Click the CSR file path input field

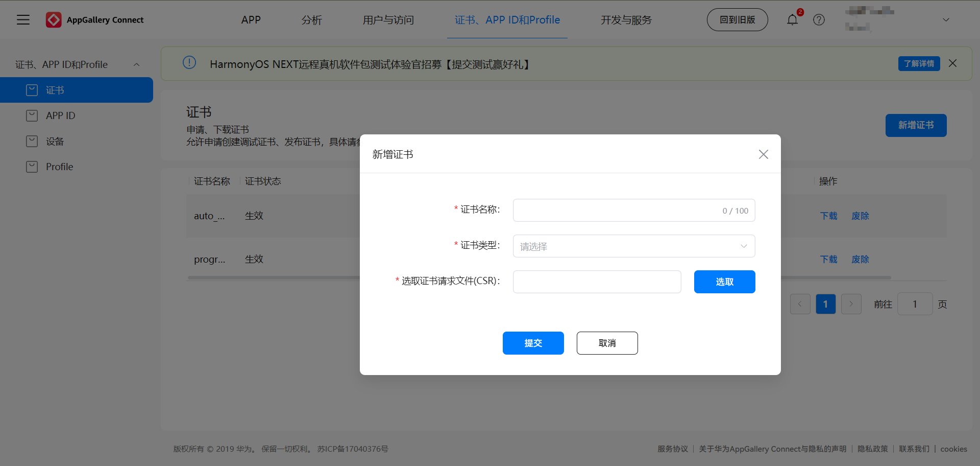pyautogui.click(x=597, y=282)
